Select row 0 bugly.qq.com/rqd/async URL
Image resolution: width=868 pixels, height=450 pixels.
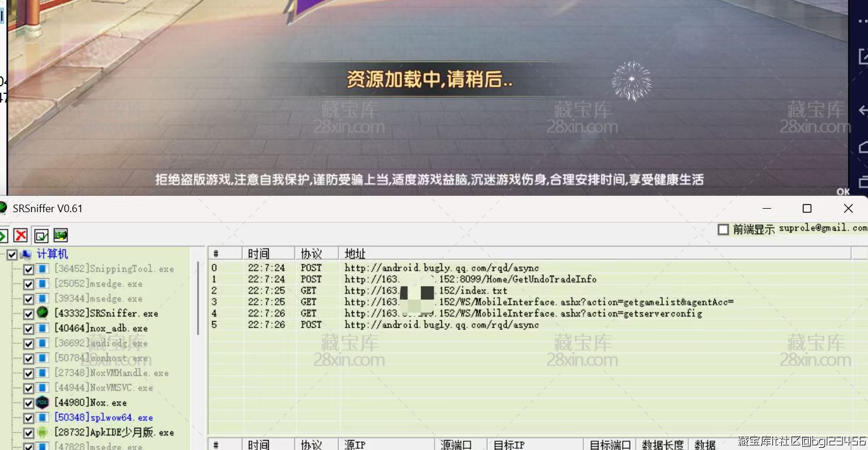tap(441, 268)
